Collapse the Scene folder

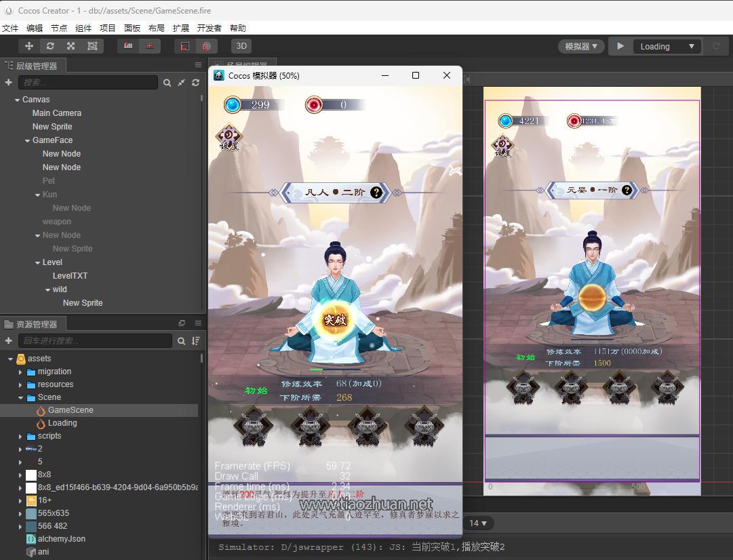tap(20, 398)
